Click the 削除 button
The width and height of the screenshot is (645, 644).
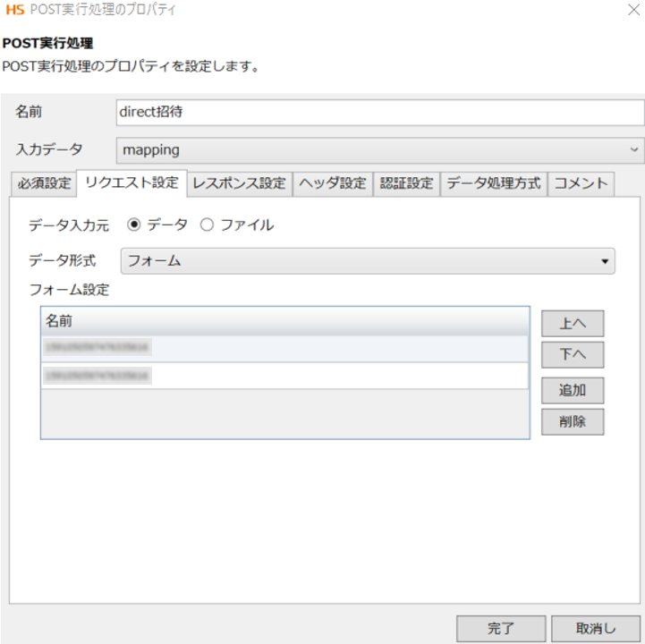573,421
